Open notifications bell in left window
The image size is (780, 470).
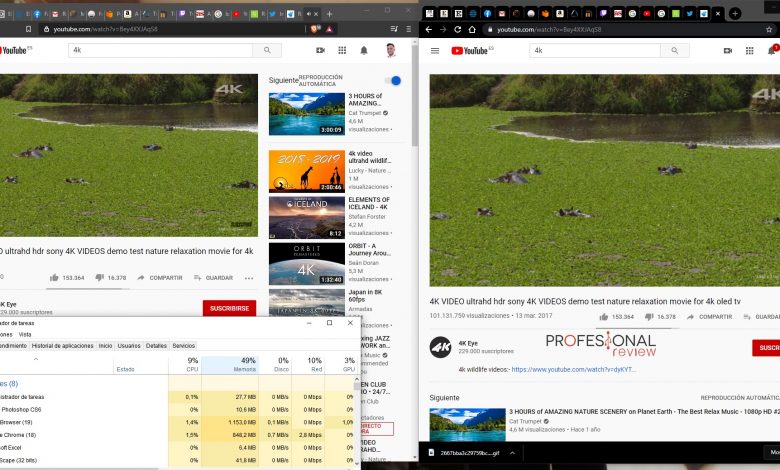pyautogui.click(x=364, y=50)
